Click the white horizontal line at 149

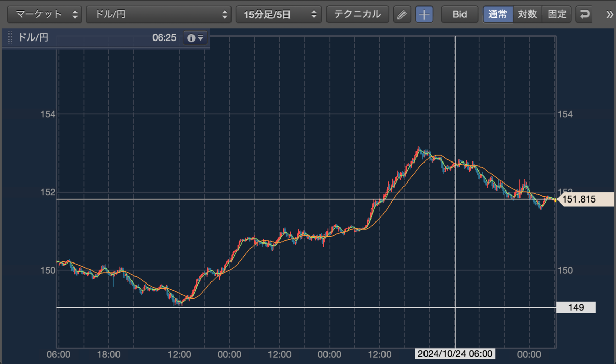point(306,307)
